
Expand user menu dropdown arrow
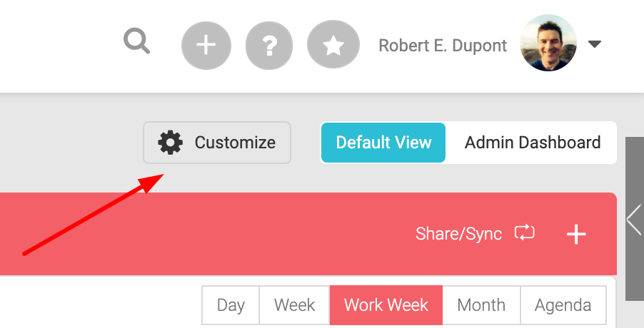pyautogui.click(x=594, y=44)
